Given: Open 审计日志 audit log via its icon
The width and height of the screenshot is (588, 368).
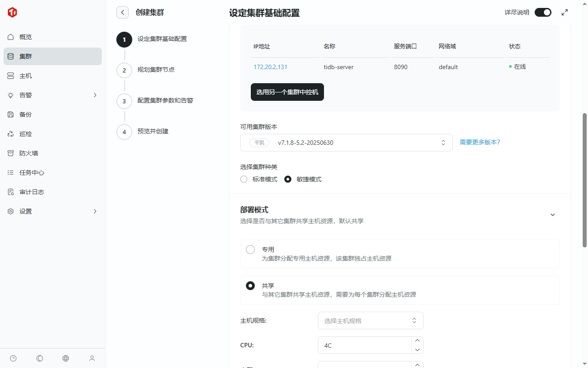Looking at the screenshot, I should pos(11,192).
